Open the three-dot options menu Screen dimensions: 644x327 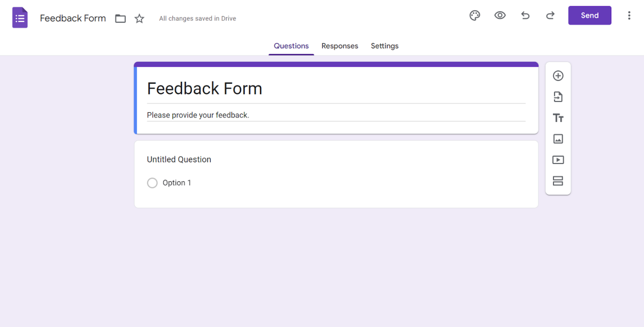point(629,15)
